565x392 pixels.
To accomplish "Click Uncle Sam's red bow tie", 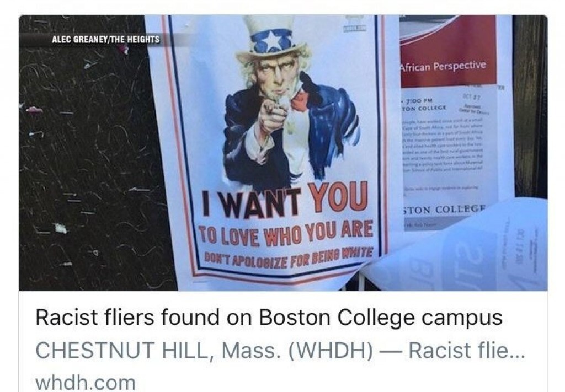I will click(300, 101).
